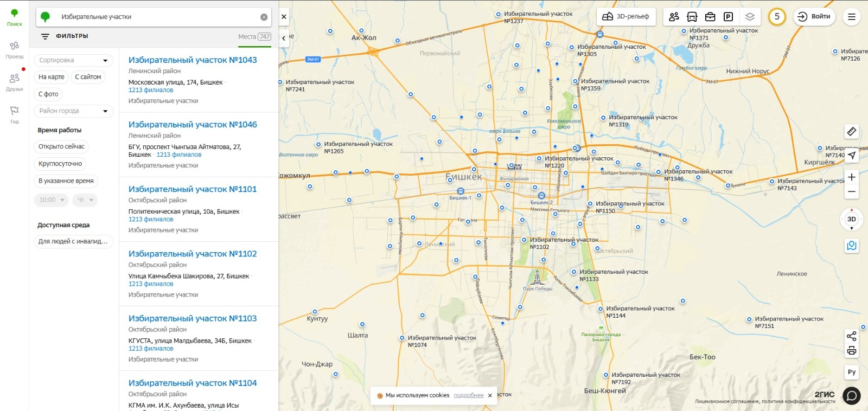Open the 10:00 time dropdown

pos(52,200)
